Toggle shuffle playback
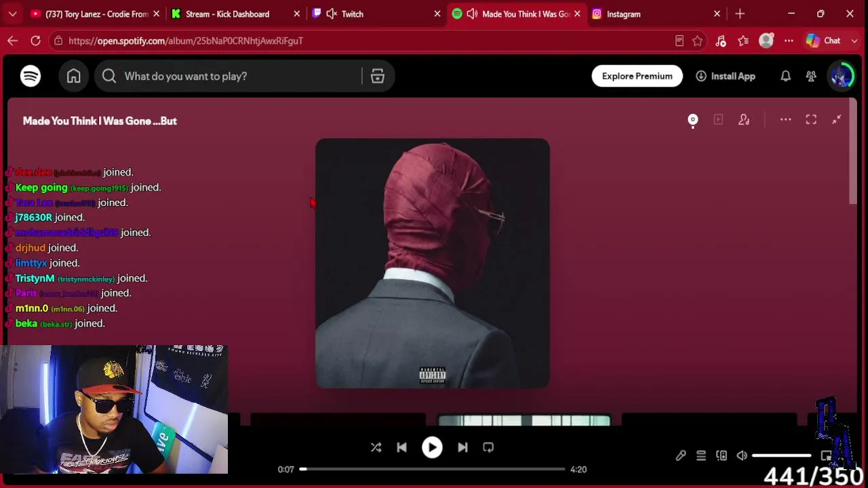The height and width of the screenshot is (488, 868). (x=376, y=447)
